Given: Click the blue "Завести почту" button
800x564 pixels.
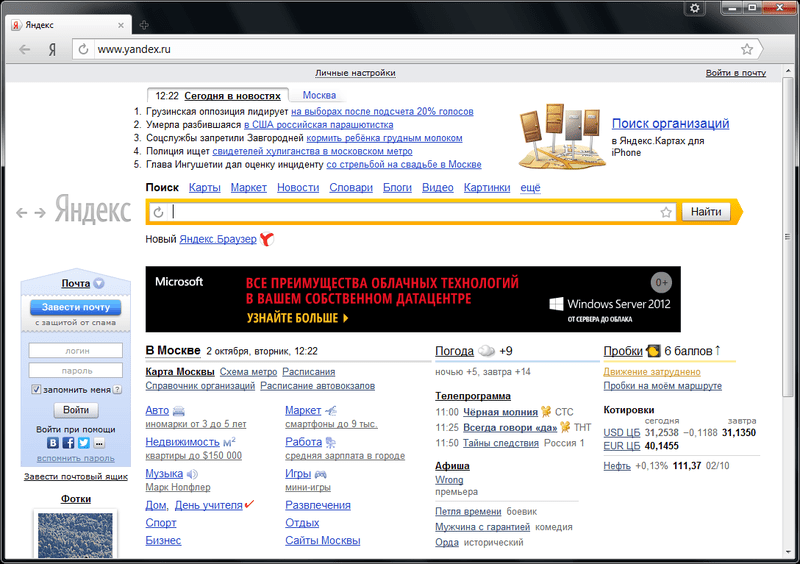Looking at the screenshot, I should click(75, 307).
